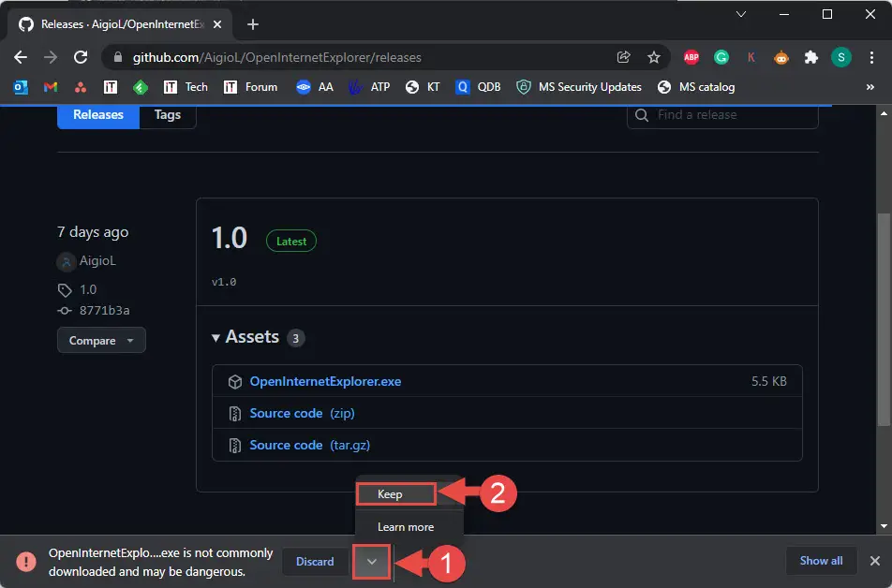Click the page vertical scrollbar thumb

(x=883, y=319)
